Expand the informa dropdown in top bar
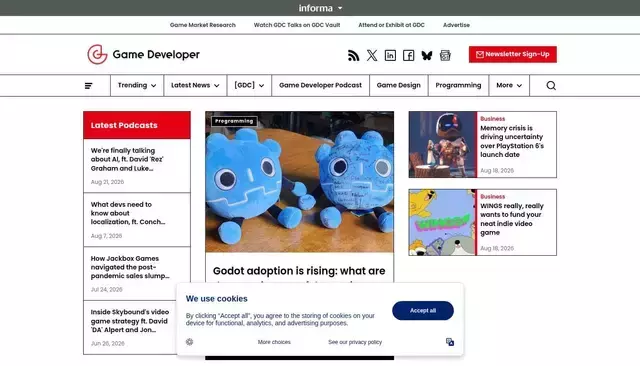The height and width of the screenshot is (366, 640). [320, 8]
